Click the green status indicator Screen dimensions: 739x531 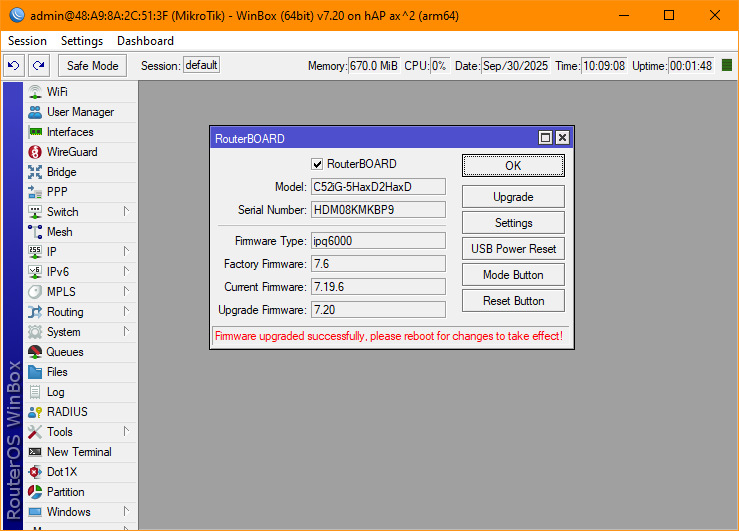(727, 65)
